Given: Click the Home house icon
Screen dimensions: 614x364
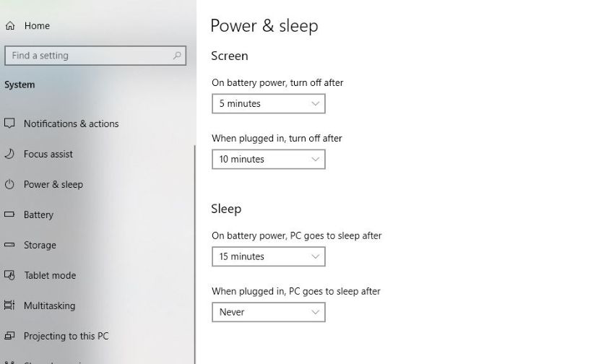Looking at the screenshot, I should pos(9,26).
